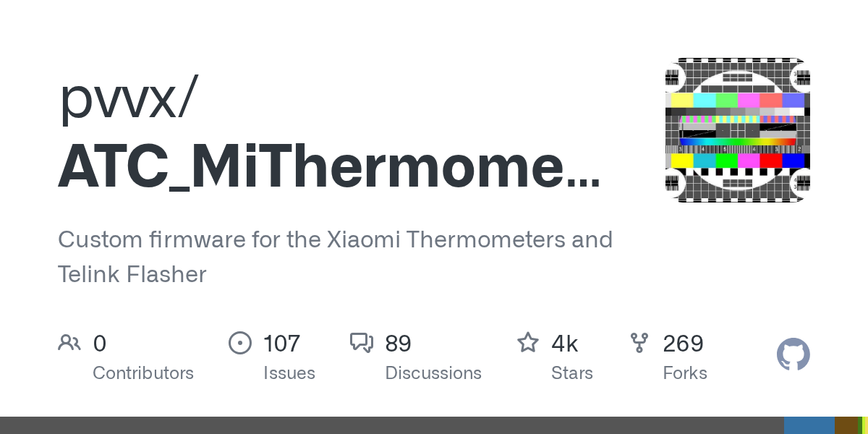Open the Issues label

(289, 373)
